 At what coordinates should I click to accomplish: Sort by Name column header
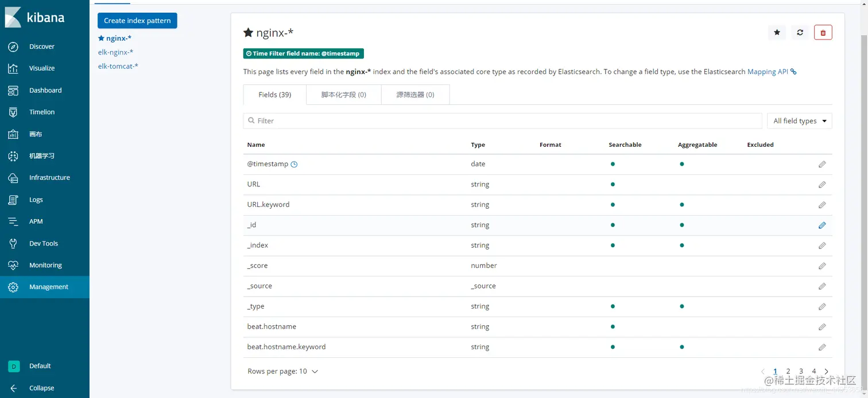[256, 145]
